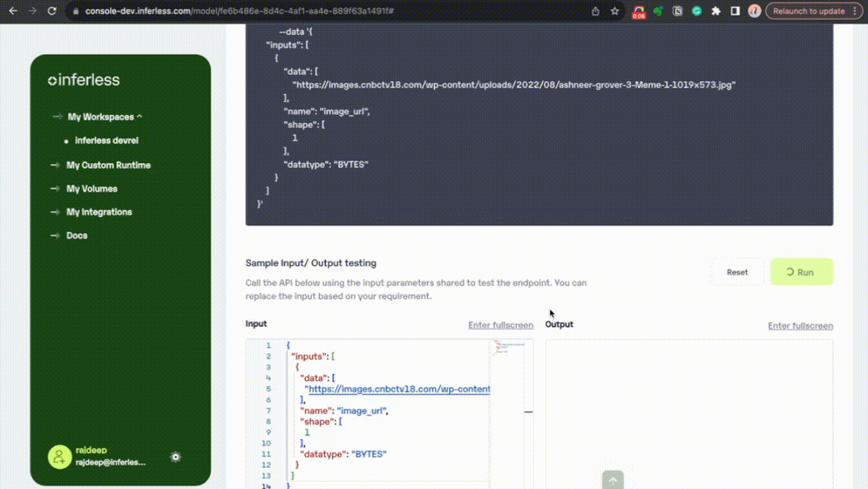Bookmark this page with the star icon
The height and width of the screenshot is (489, 868).
(614, 11)
